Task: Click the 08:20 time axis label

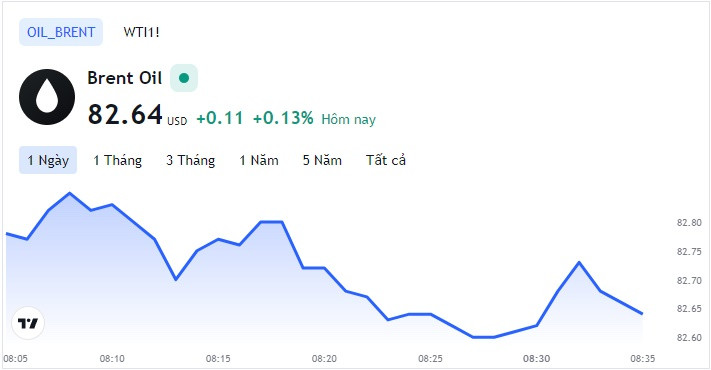Action: point(324,359)
